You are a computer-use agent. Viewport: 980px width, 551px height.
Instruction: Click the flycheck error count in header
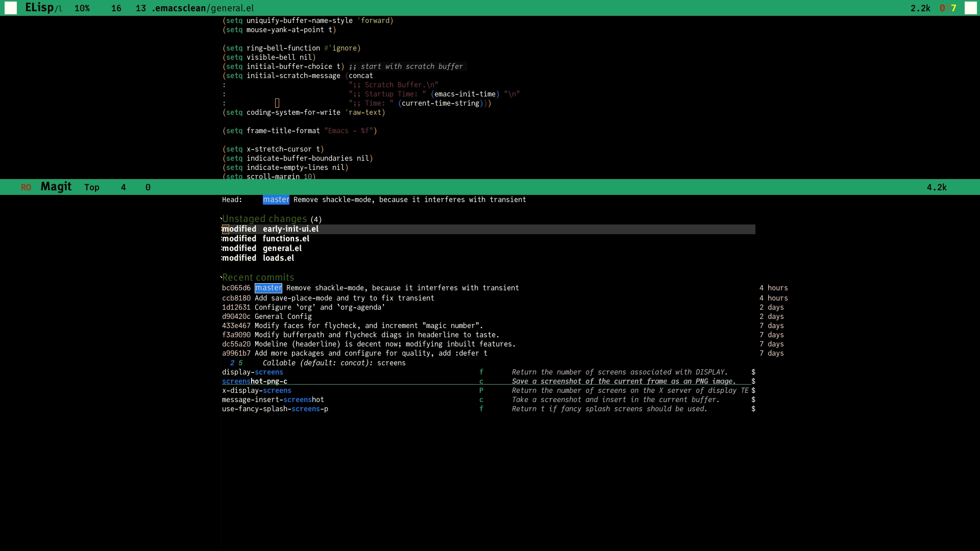(942, 8)
